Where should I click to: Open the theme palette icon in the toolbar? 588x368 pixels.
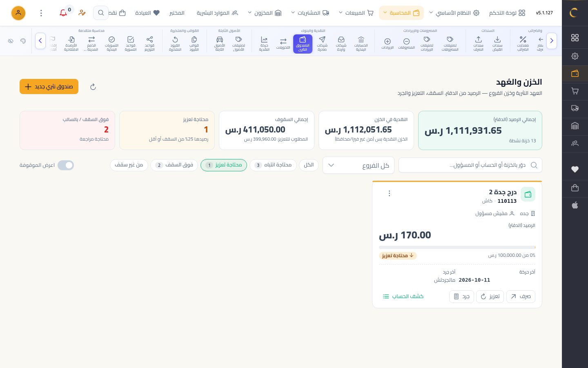click(x=23, y=41)
